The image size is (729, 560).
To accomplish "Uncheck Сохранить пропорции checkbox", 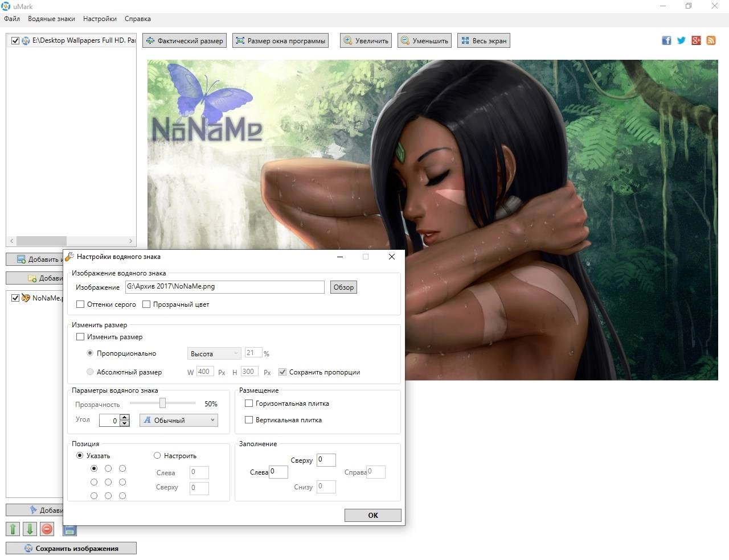I will 282,372.
